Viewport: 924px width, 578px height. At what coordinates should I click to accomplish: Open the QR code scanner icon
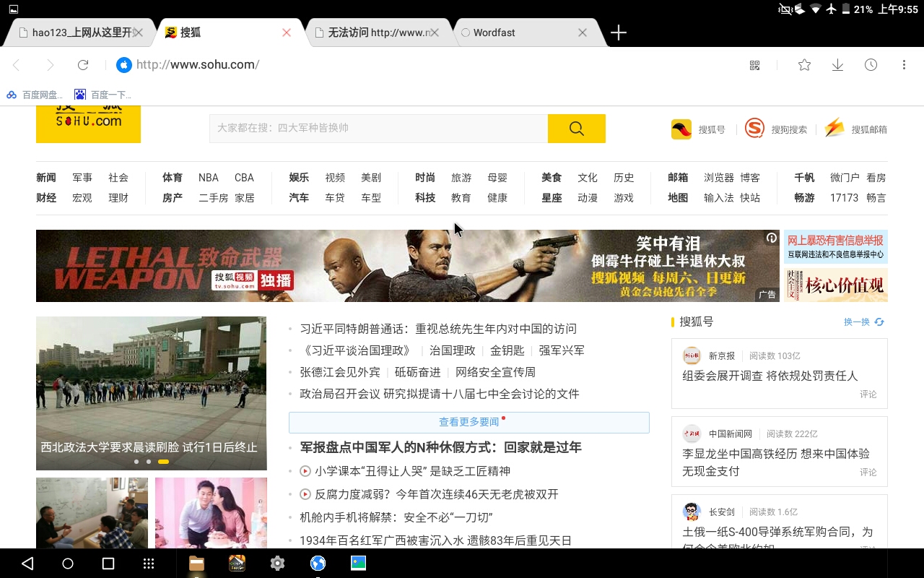755,65
